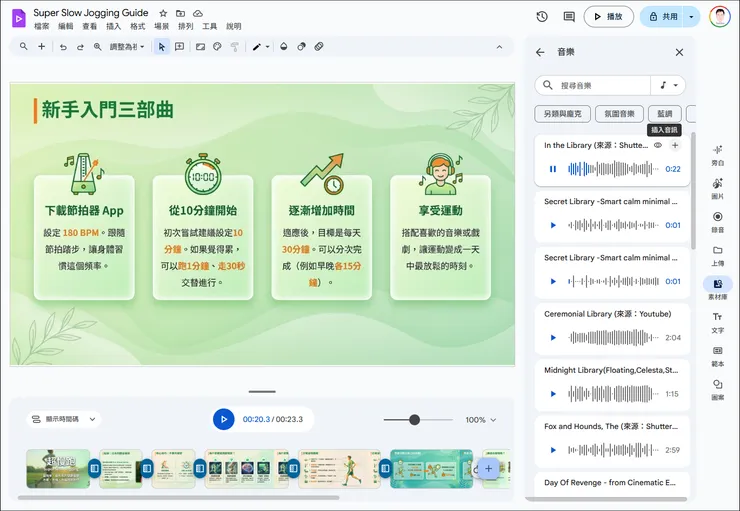
Task: Play the timeline with the blue button
Action: click(x=224, y=419)
